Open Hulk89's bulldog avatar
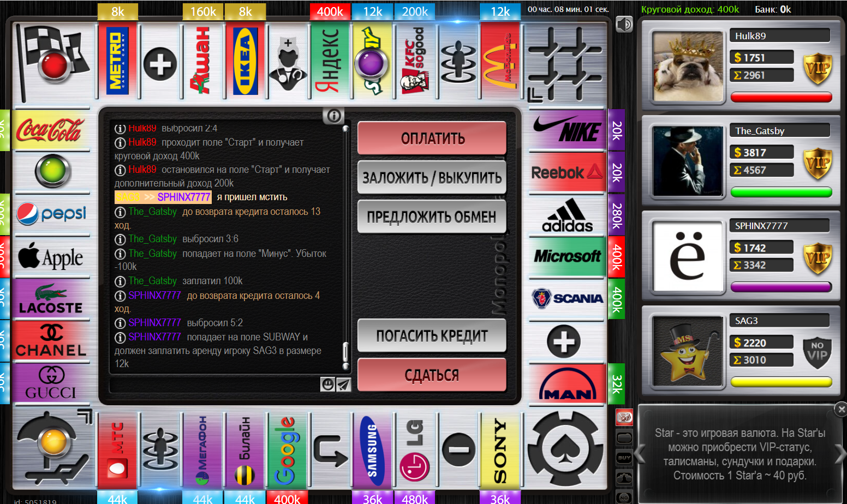The height and width of the screenshot is (504, 847). 688,66
